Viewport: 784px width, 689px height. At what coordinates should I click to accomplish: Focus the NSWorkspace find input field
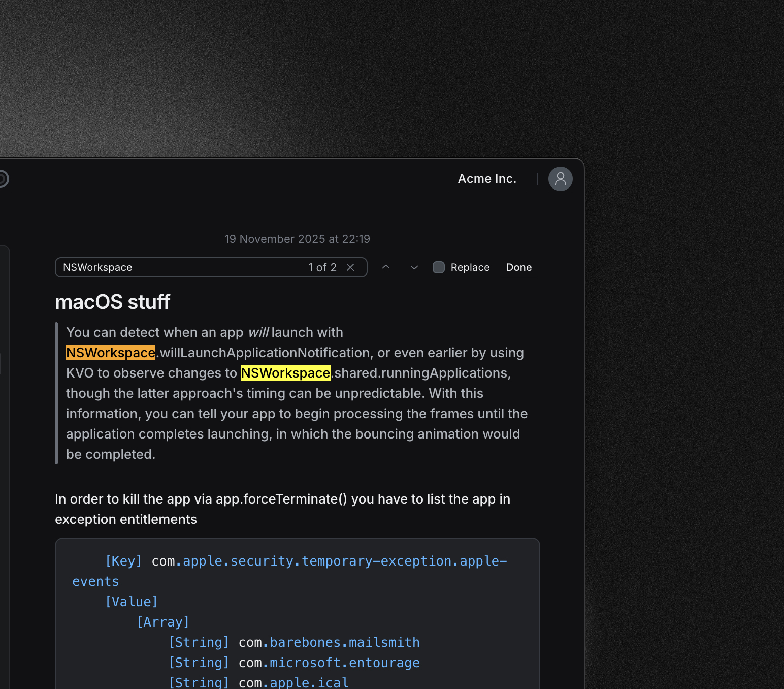point(178,267)
